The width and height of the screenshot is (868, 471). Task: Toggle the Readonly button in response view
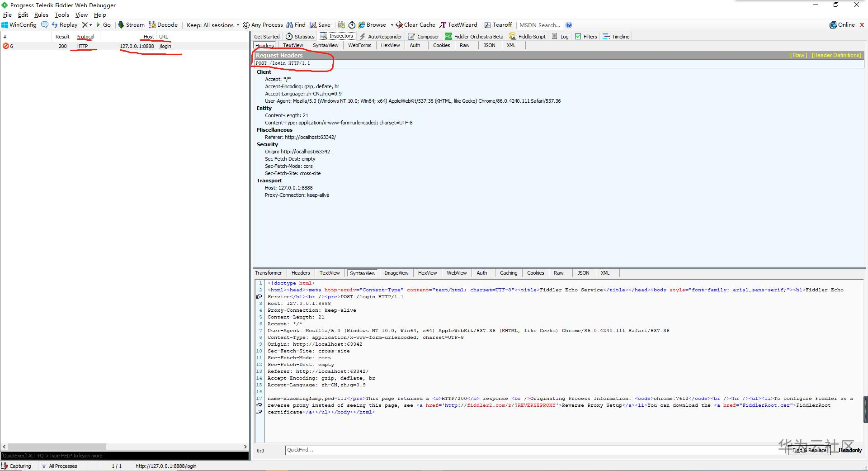tap(850, 450)
